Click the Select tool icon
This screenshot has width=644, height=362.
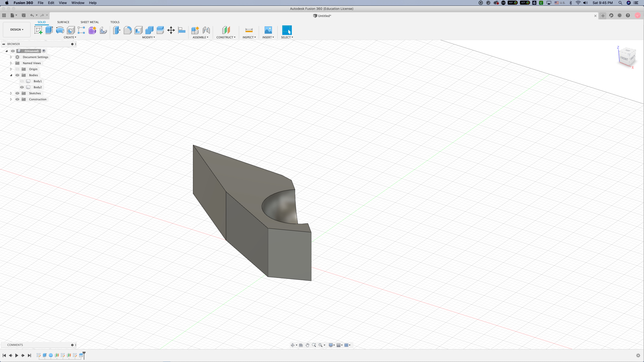coord(287,30)
